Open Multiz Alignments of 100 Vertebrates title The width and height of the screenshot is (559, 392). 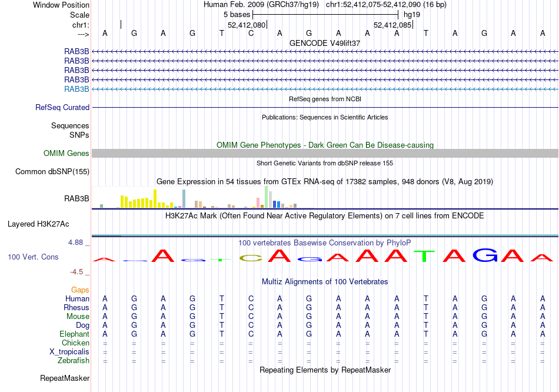pyautogui.click(x=325, y=282)
